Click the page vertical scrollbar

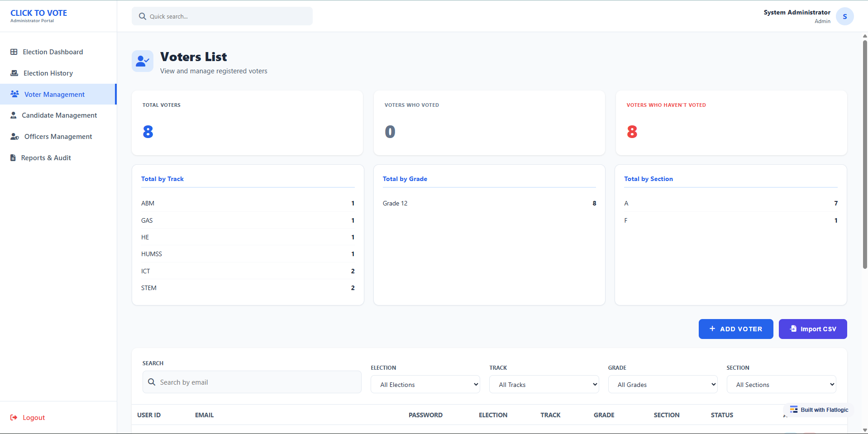point(865,154)
